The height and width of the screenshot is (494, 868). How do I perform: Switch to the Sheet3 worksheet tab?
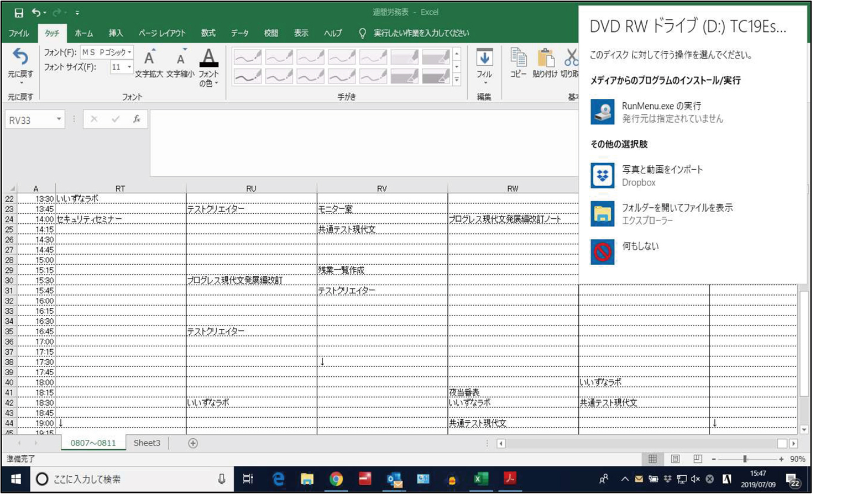click(147, 443)
